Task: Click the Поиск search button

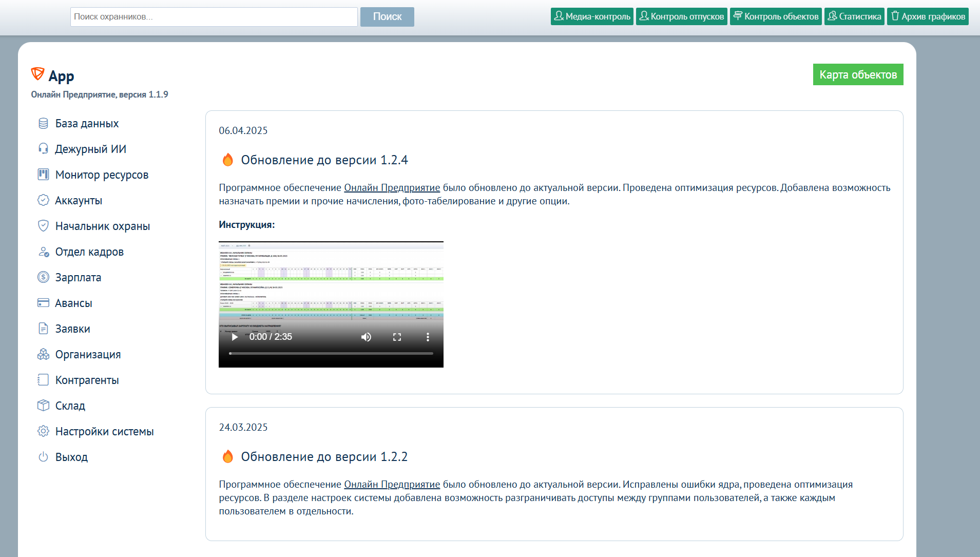Action: point(387,17)
